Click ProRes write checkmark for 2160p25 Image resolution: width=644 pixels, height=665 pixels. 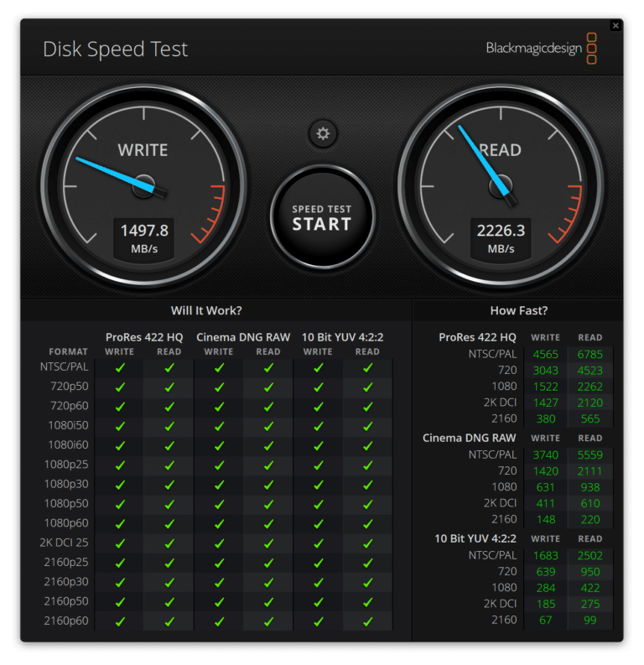pos(120,563)
